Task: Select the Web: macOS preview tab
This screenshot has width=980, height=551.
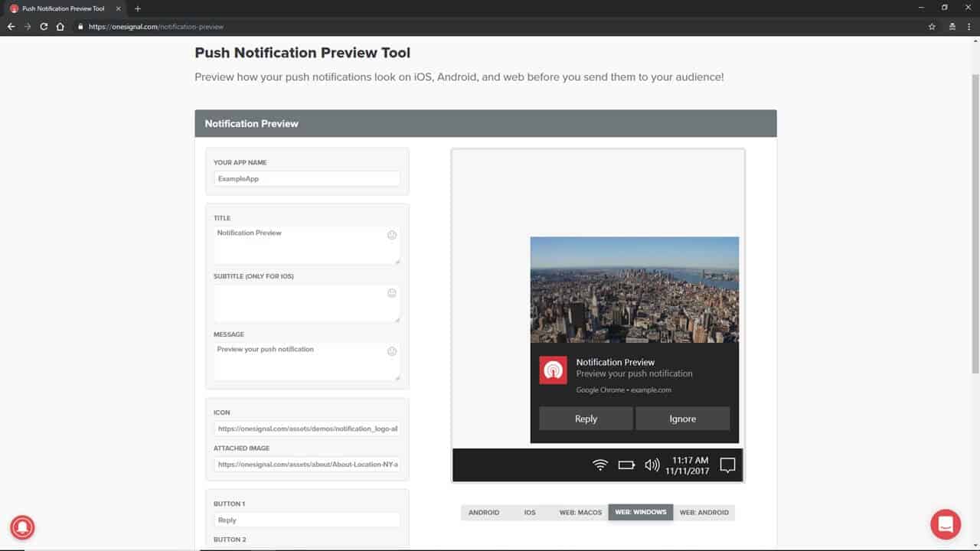Action: (x=580, y=512)
